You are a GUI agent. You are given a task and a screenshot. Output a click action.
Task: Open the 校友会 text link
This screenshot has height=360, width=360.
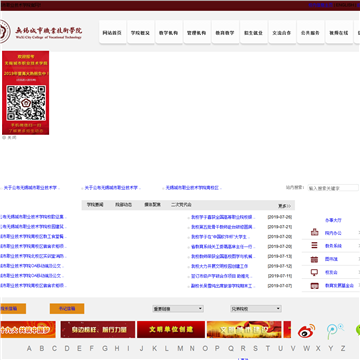pos(331,272)
